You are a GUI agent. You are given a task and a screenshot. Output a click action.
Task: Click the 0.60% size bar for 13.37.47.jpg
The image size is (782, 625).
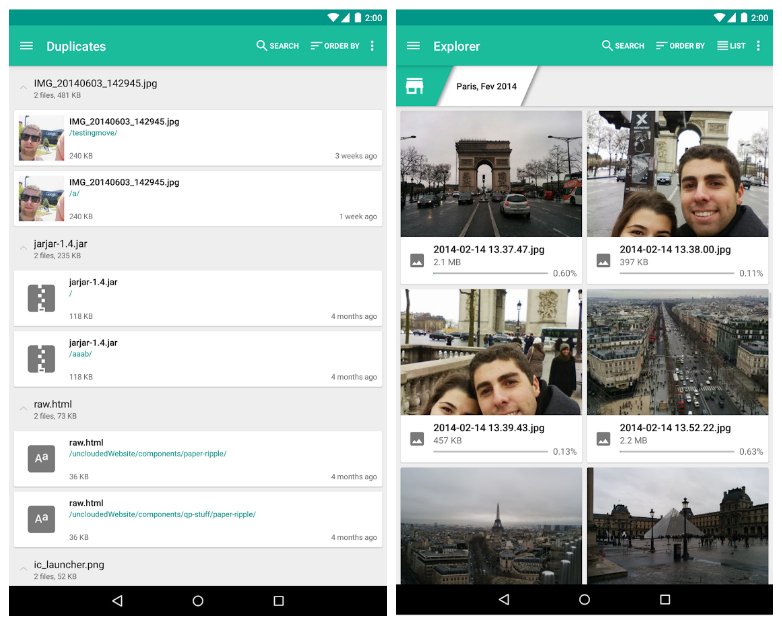click(x=490, y=273)
